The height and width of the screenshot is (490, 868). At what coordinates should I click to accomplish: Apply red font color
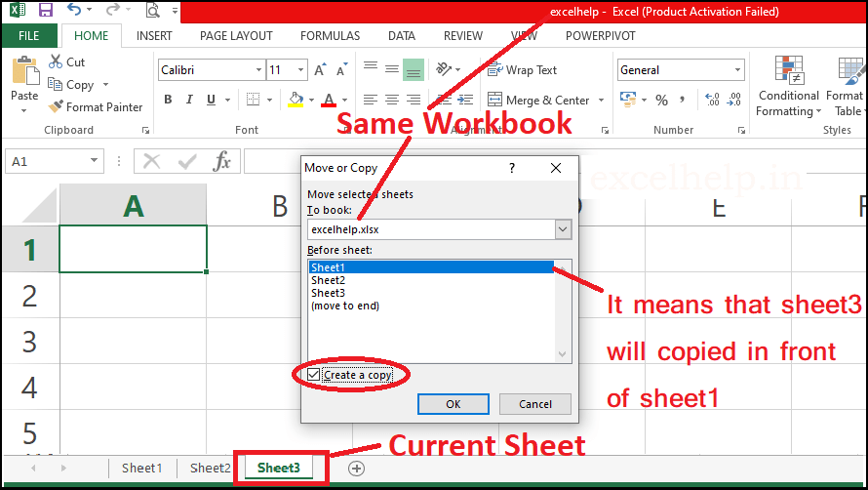click(329, 100)
